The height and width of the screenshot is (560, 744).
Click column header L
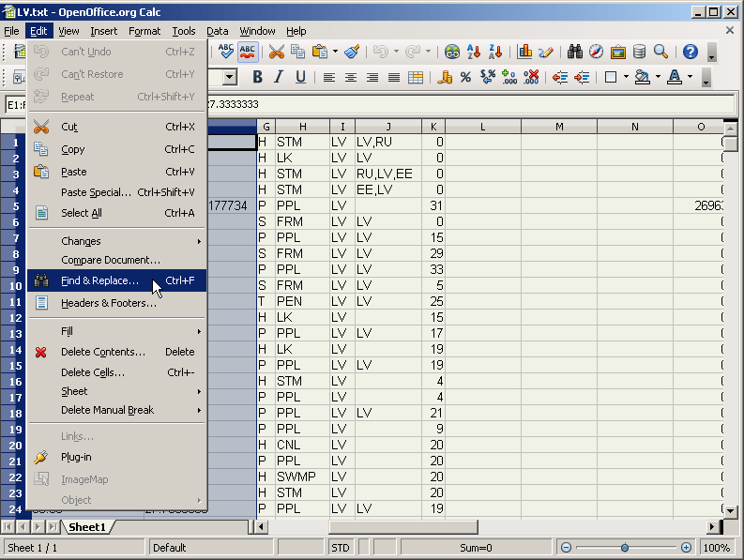[x=483, y=127]
